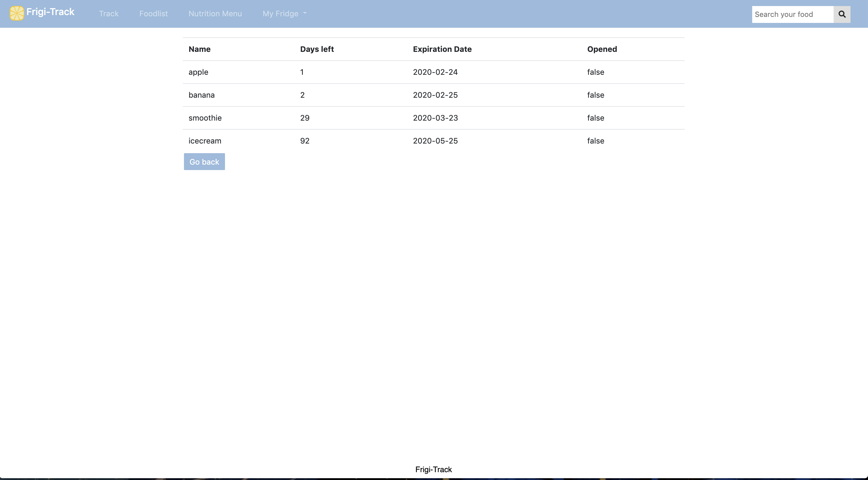Click the Frigi-Track brand name link
The image size is (868, 480).
click(50, 12)
